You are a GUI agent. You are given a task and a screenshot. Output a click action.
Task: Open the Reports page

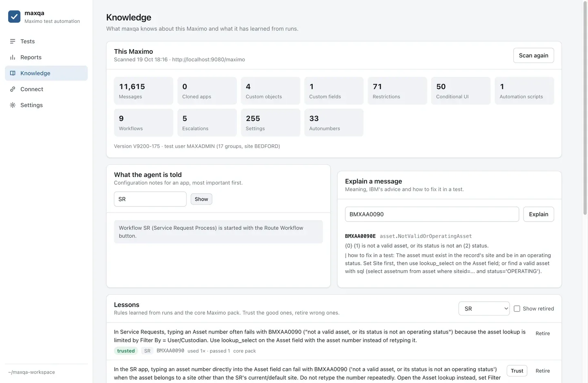pyautogui.click(x=46, y=57)
